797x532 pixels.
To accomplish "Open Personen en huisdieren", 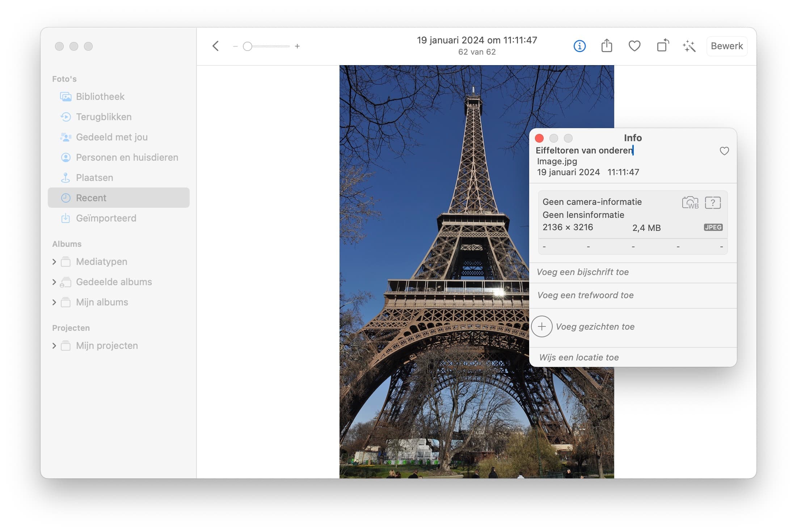I will [x=119, y=157].
